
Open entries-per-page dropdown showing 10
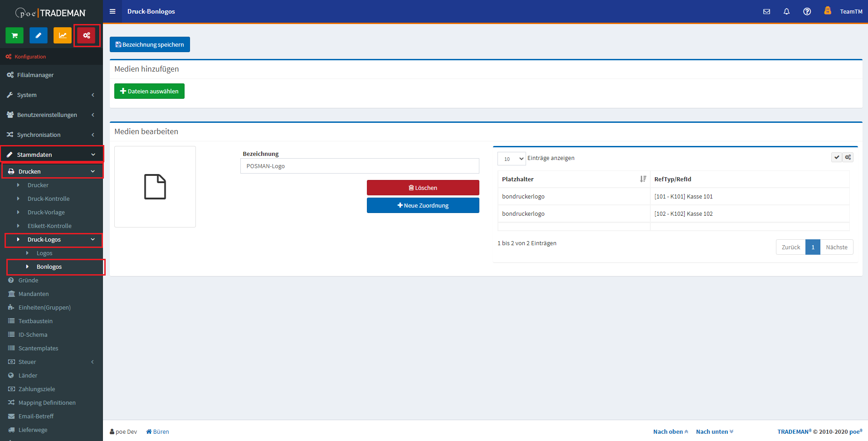click(x=512, y=159)
